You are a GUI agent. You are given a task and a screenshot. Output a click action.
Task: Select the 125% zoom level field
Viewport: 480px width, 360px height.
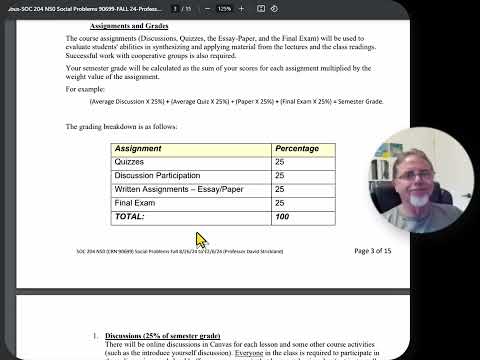[224, 9]
